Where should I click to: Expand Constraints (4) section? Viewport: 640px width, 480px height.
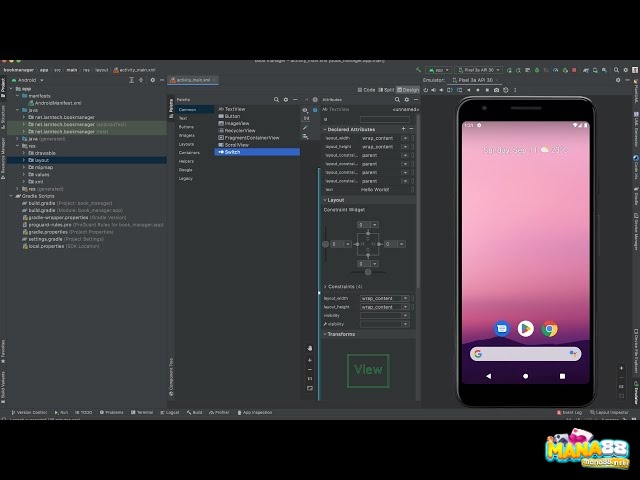tap(325, 287)
